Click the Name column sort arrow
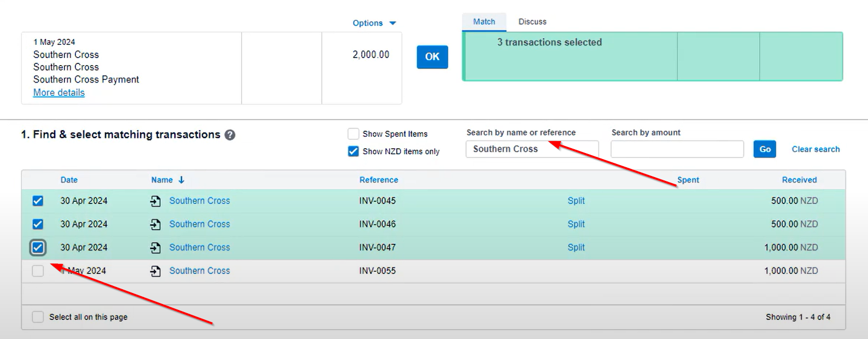Viewport: 868px width, 339px height. 181,180
